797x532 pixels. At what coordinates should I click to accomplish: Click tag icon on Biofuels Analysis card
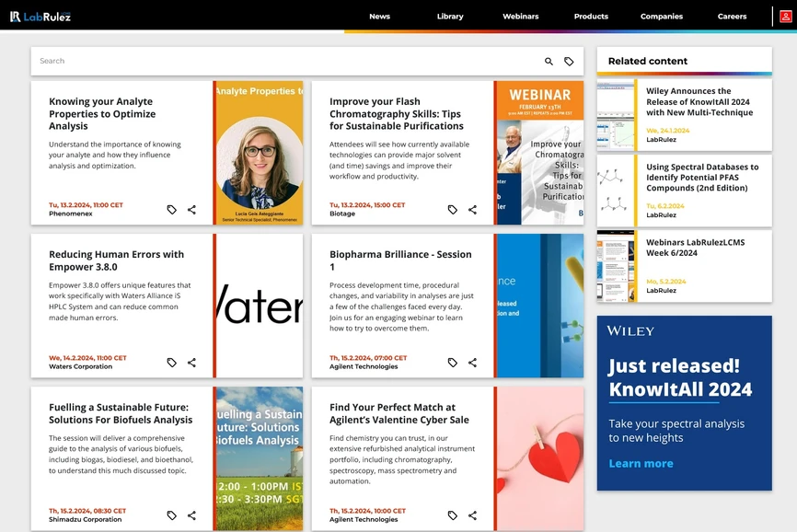[172, 515]
